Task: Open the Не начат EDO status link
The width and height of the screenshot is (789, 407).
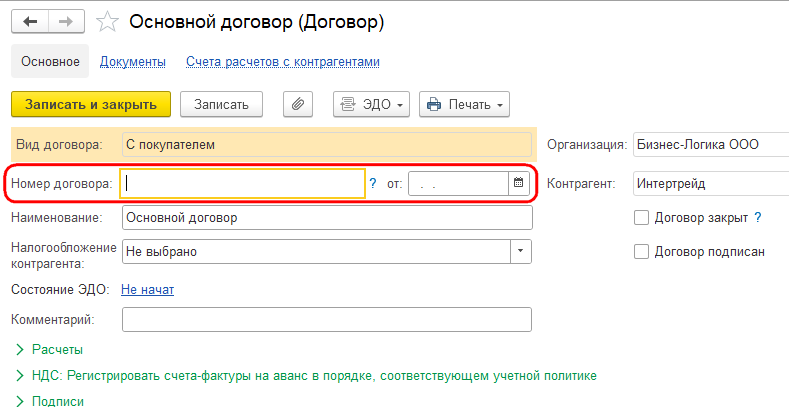Action: click(147, 290)
